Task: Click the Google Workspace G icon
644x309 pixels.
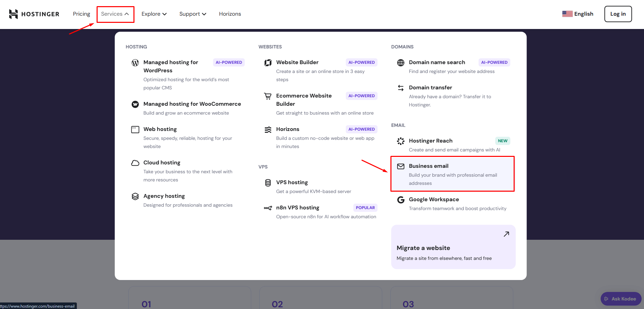Action: click(x=401, y=200)
